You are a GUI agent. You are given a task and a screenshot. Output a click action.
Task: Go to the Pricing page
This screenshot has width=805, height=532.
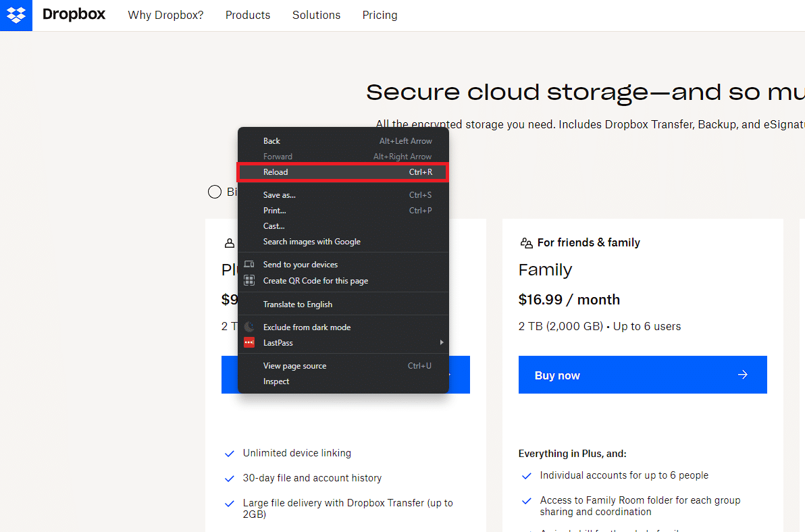[380, 16]
